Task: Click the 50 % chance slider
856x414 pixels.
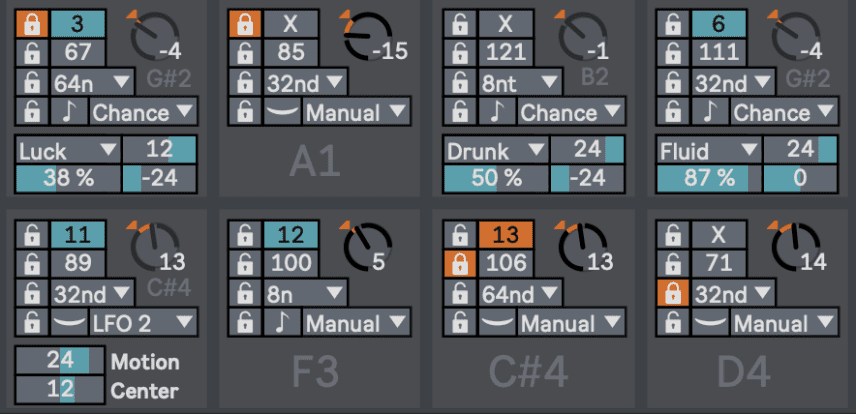Action: (496, 179)
